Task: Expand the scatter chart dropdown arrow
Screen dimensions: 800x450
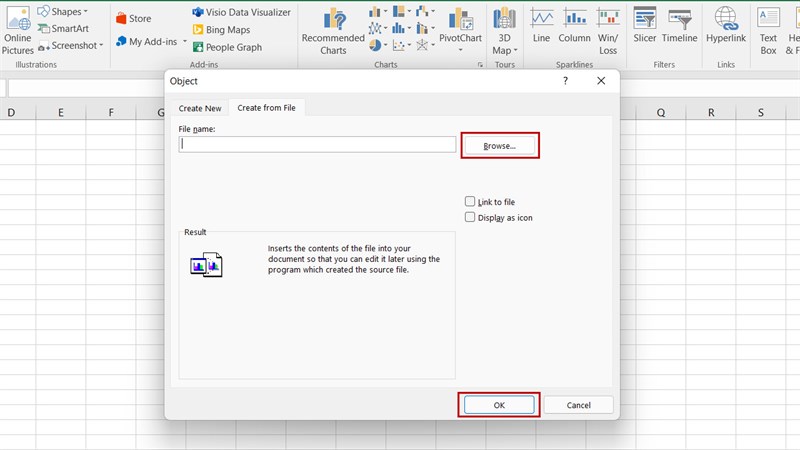Action: click(409, 45)
